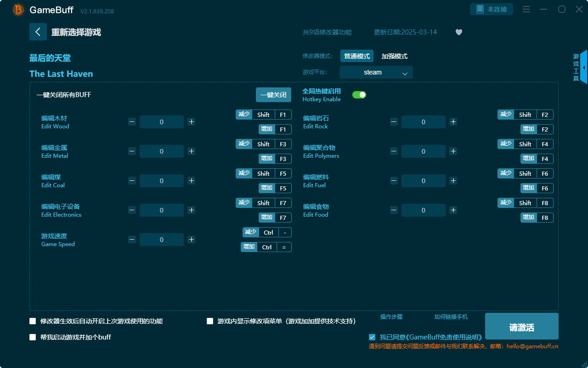Open the 如何链接手机 help link
The image size is (588, 368).
coord(451,316)
